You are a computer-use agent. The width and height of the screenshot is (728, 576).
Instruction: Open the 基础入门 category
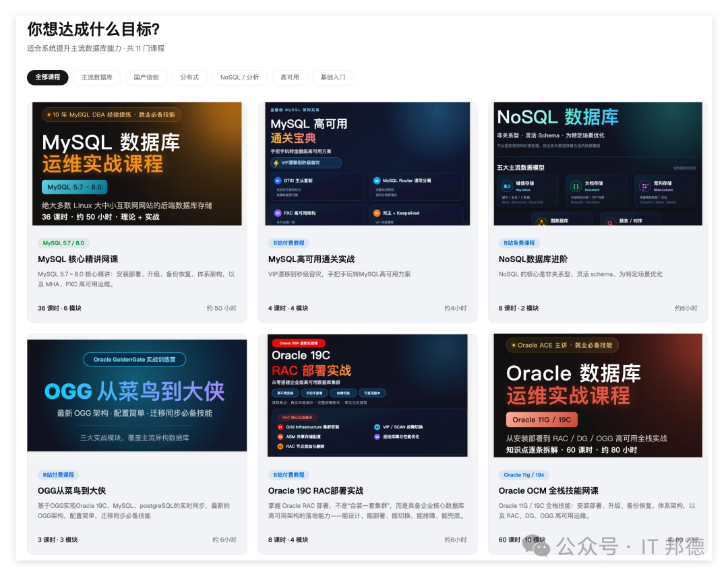coord(333,77)
